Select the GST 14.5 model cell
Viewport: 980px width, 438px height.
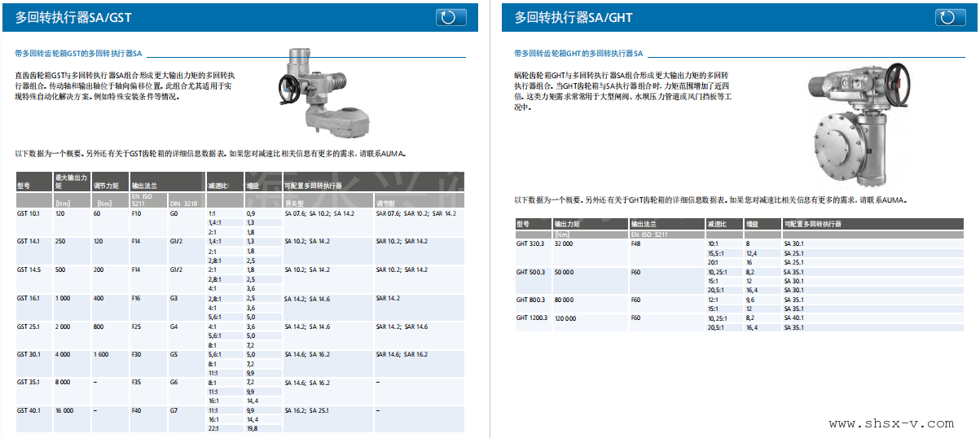coord(29,269)
